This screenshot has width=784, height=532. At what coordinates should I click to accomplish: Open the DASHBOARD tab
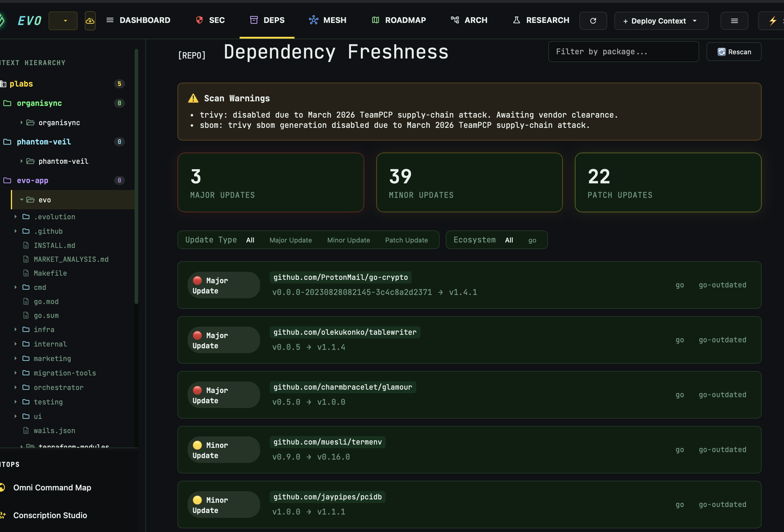[138, 20]
